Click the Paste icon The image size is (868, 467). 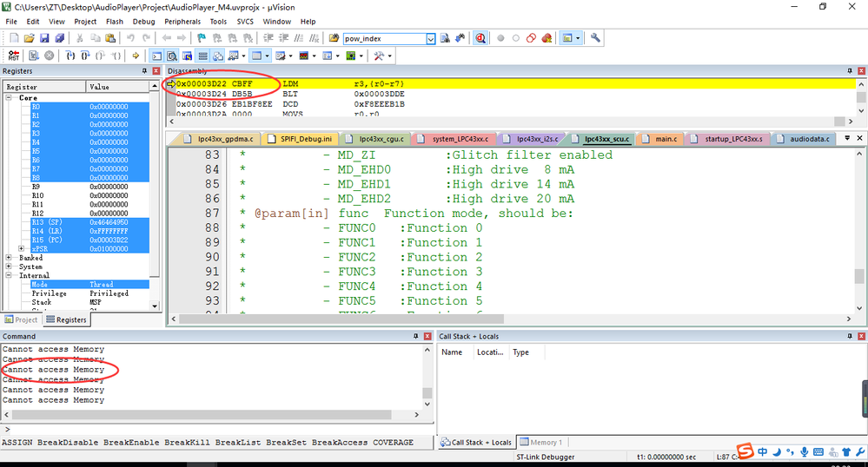coord(110,38)
